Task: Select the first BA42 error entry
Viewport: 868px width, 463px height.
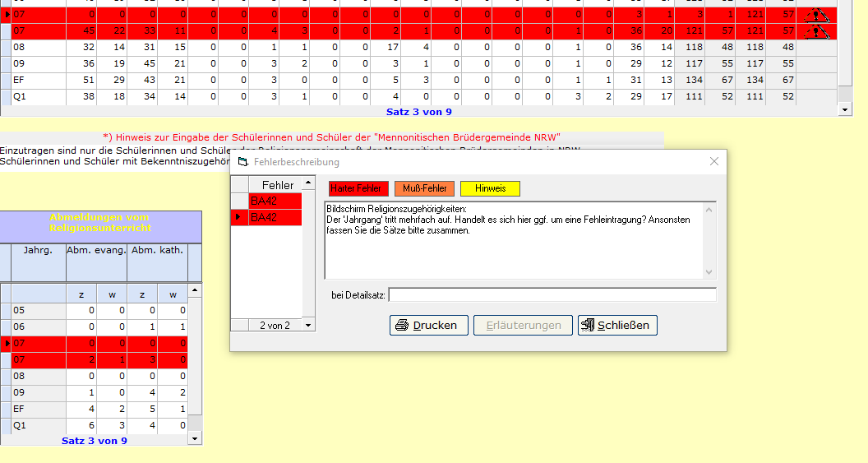Action: point(275,201)
